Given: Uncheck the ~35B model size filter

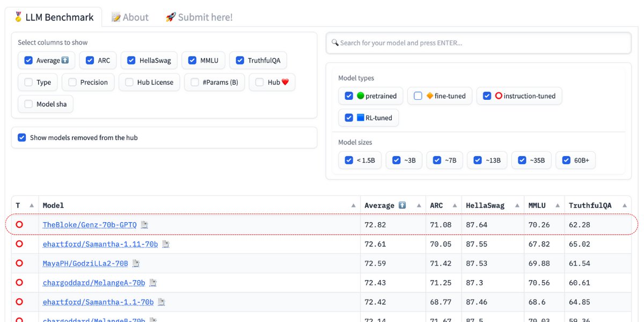Looking at the screenshot, I should coord(522,160).
